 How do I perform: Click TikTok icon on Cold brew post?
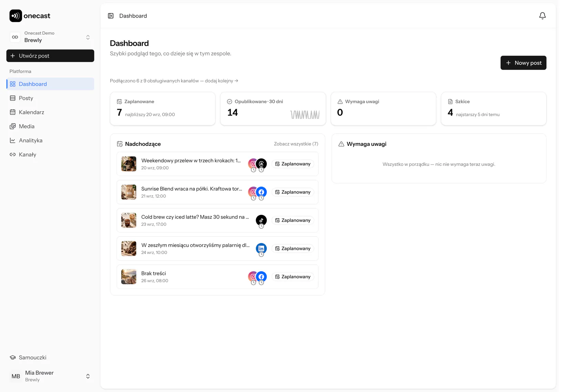click(x=261, y=220)
